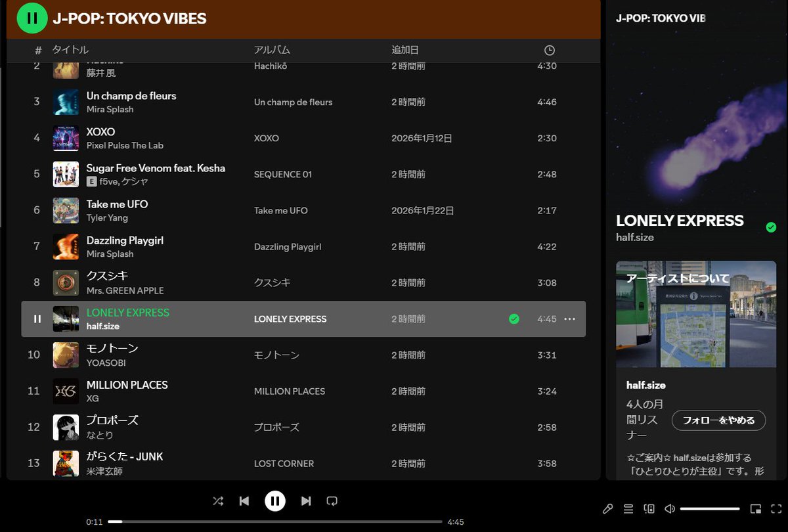Pause the LONELY EXPRESS row
Viewport: 788px width, 532px height.
pos(37,319)
